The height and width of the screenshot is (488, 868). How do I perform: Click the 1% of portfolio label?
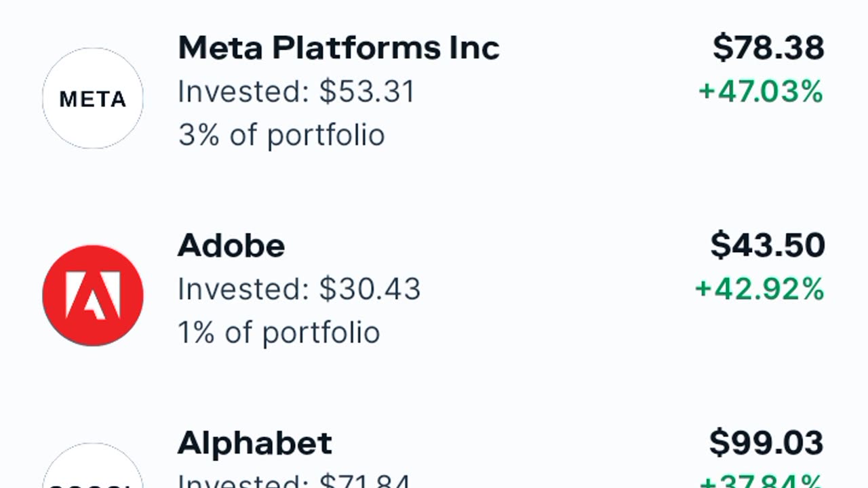click(279, 333)
